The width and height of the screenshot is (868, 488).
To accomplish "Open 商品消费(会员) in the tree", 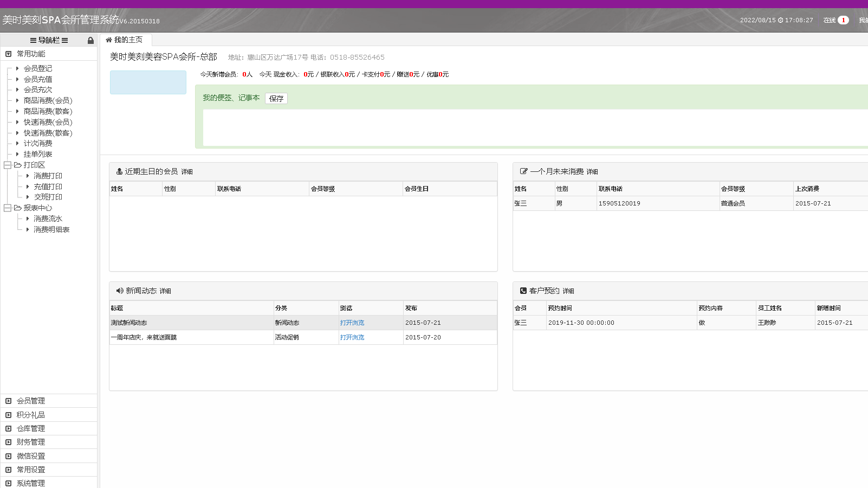I will pos(48,100).
